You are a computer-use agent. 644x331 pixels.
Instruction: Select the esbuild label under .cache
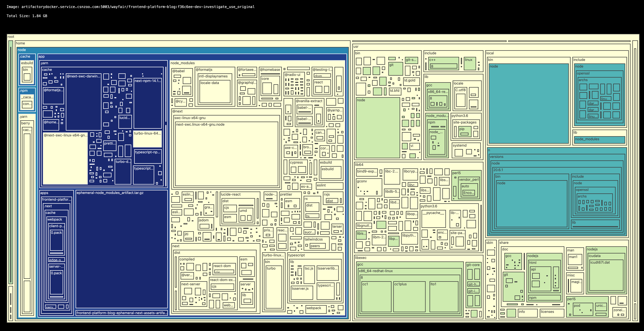[x=27, y=63]
